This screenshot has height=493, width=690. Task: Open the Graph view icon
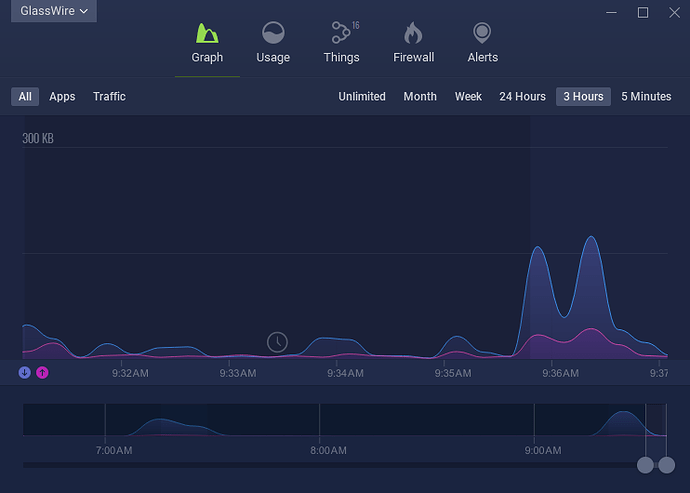[207, 34]
